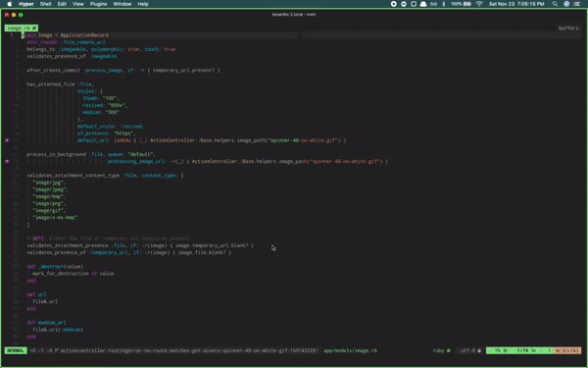Click the utf-8 encoding indicator
Image resolution: width=588 pixels, height=368 pixels.
(x=470, y=350)
